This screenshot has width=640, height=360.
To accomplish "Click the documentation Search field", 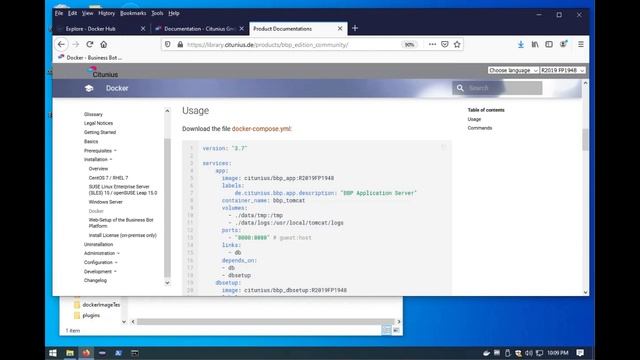I will [497, 88].
